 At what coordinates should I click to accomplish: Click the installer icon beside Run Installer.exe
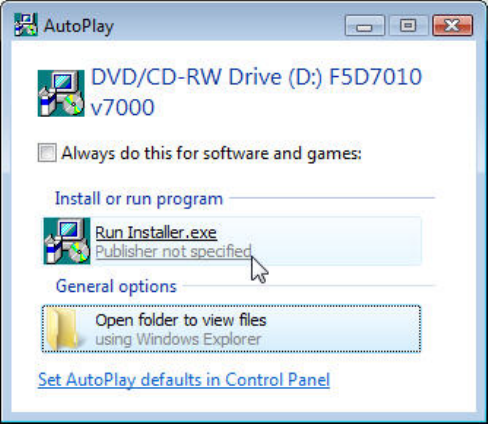coord(67,241)
